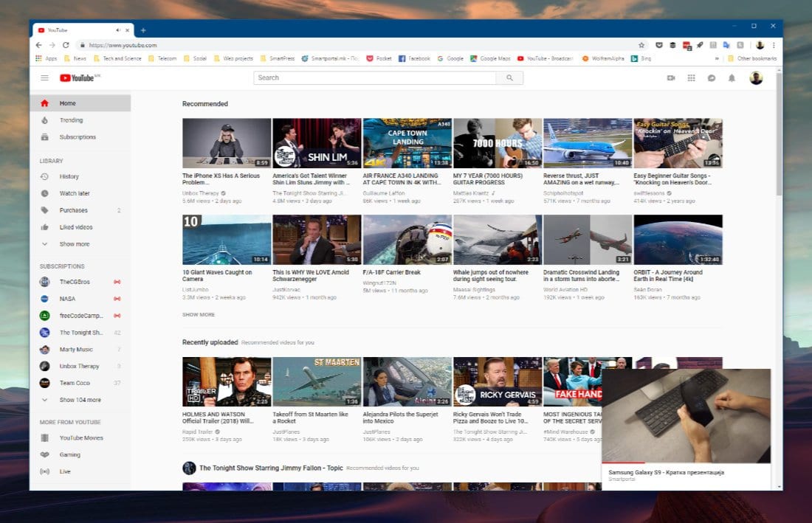Open the messages chat bubble icon

point(712,78)
